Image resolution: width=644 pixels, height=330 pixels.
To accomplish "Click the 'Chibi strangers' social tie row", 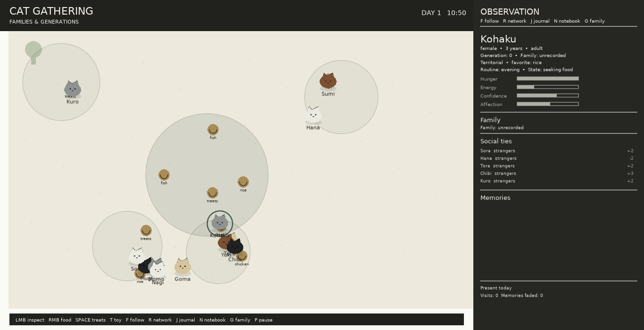I will click(x=557, y=173).
